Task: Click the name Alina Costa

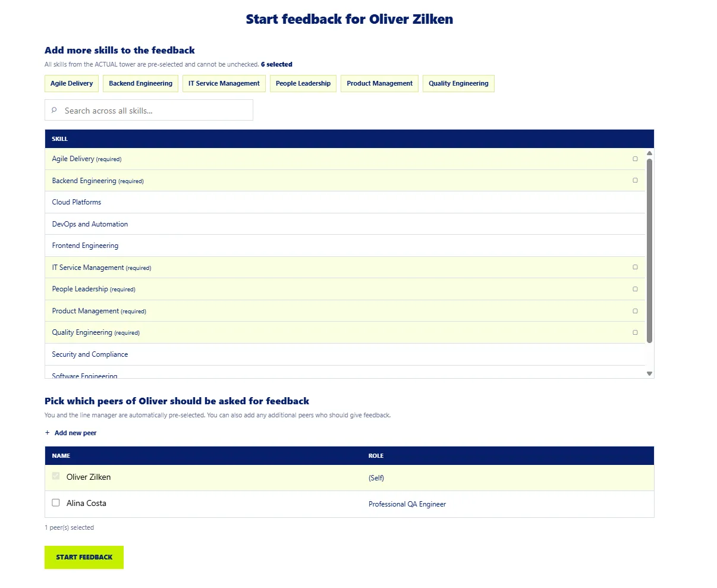Action: click(x=86, y=503)
